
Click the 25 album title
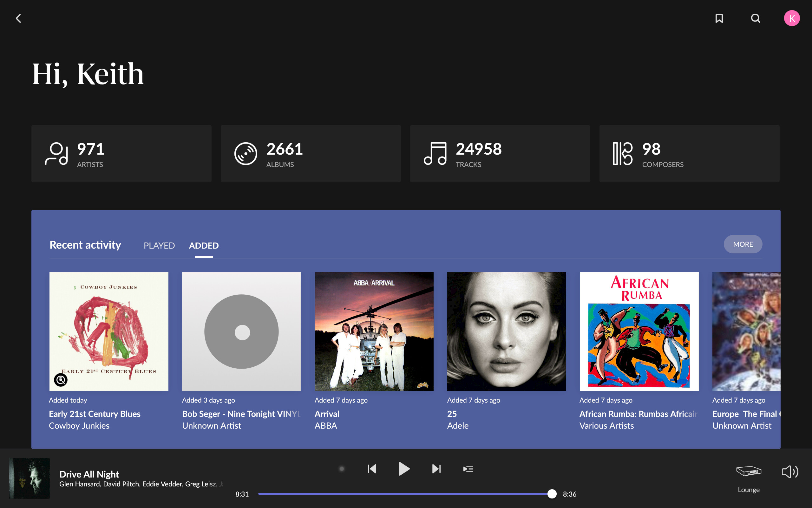(x=452, y=414)
